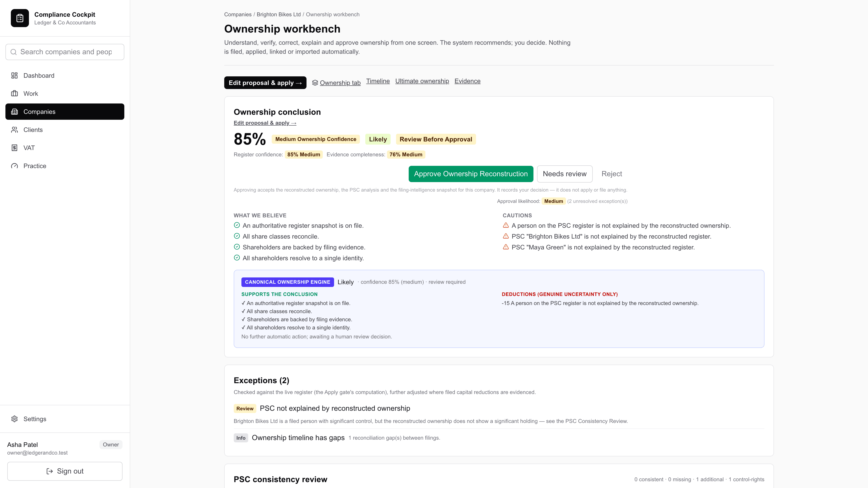The image size is (868, 488).
Task: Click the 85% Medium register confidence badge
Action: pos(304,155)
